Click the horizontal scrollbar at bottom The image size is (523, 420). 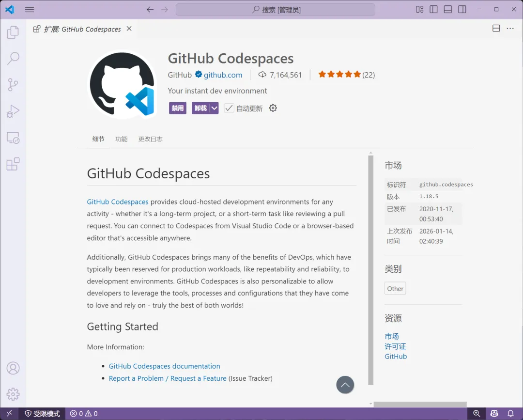point(420,404)
